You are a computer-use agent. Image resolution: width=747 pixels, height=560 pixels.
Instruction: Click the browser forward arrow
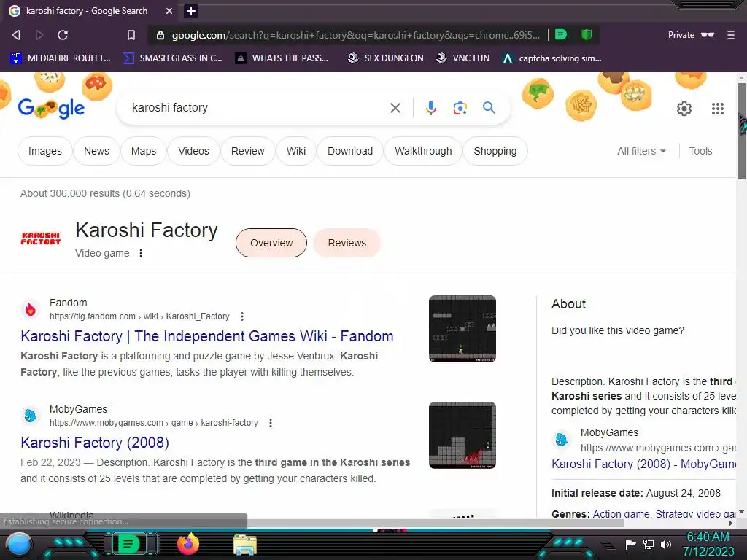click(x=39, y=35)
